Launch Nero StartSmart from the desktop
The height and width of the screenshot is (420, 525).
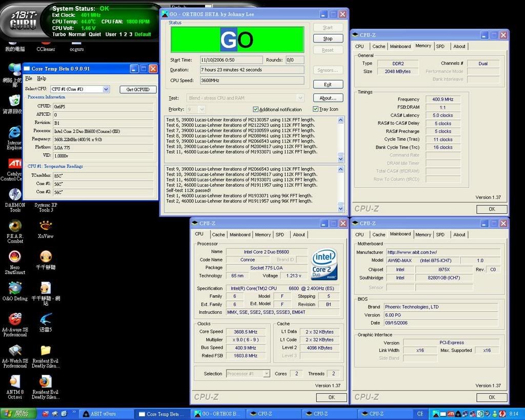tap(15, 263)
